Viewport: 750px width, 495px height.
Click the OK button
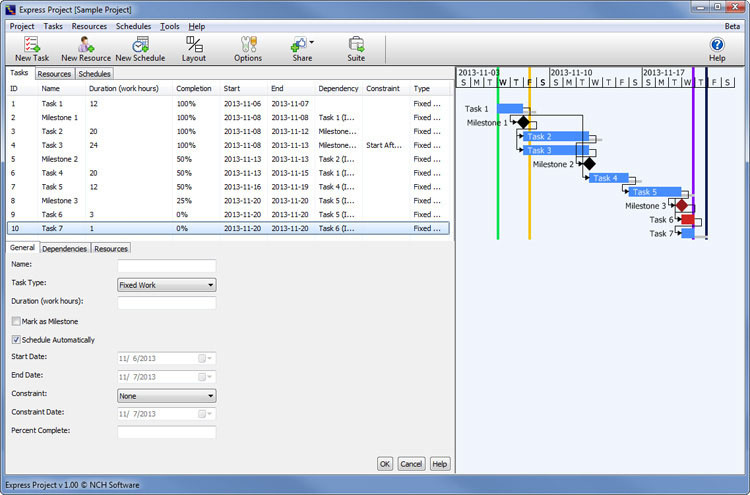pos(385,464)
